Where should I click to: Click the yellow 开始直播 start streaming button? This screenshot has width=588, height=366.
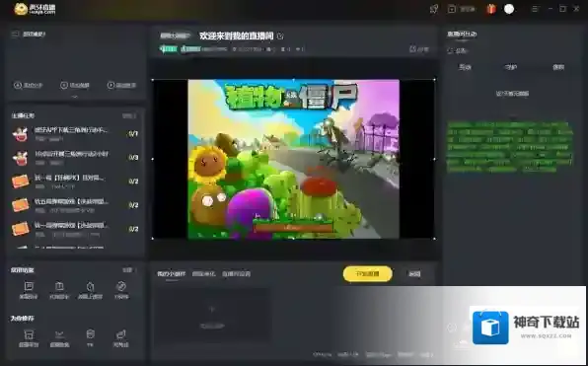pos(367,273)
